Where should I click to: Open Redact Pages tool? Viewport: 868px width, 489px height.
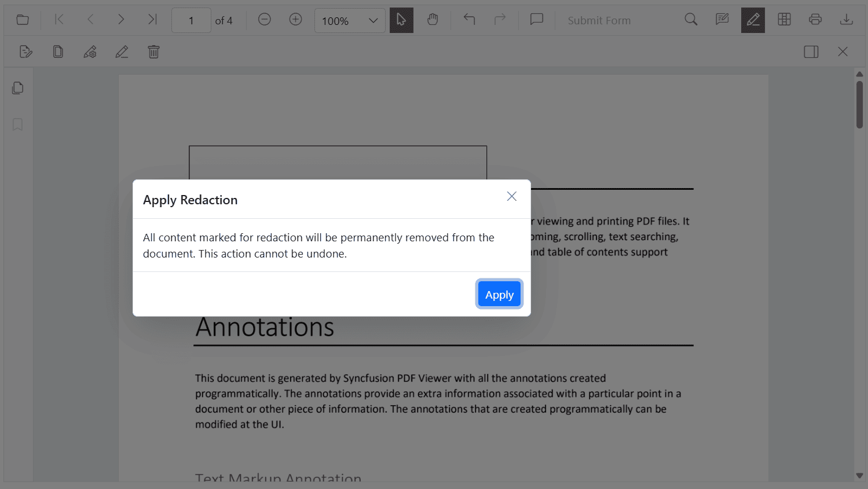(x=58, y=52)
